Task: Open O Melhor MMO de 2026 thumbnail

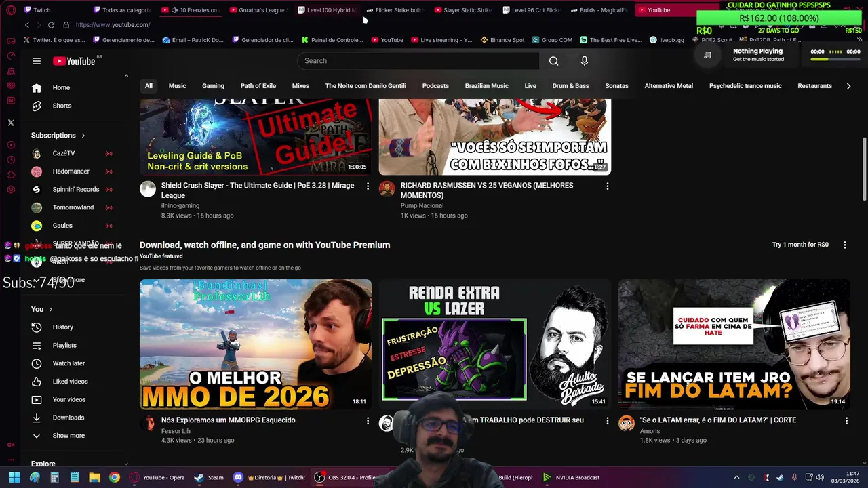Action: pyautogui.click(x=256, y=344)
